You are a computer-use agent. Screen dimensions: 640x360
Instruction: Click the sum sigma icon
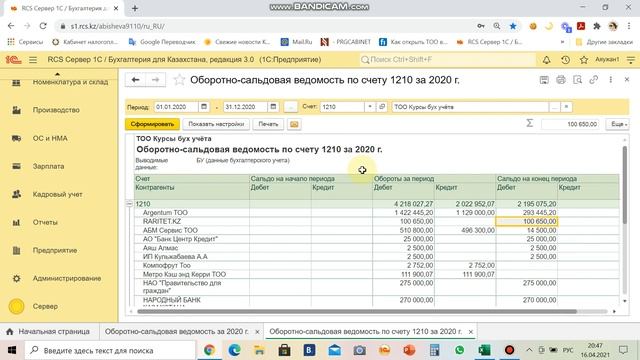(529, 123)
